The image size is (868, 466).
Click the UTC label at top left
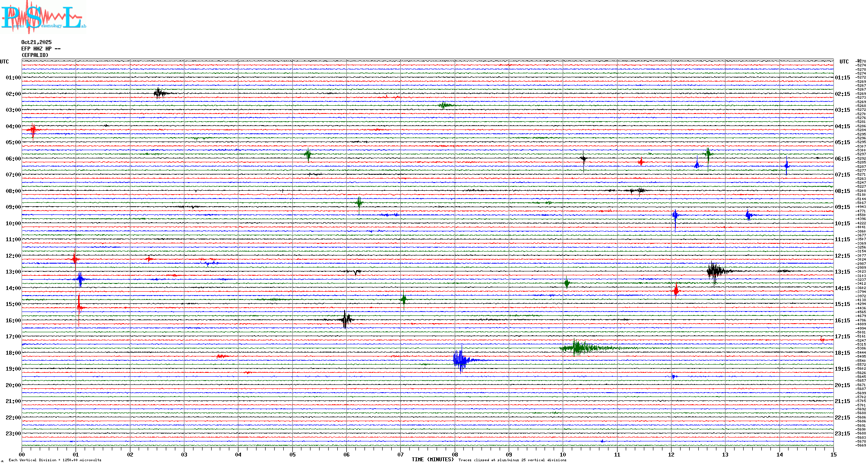[4, 62]
